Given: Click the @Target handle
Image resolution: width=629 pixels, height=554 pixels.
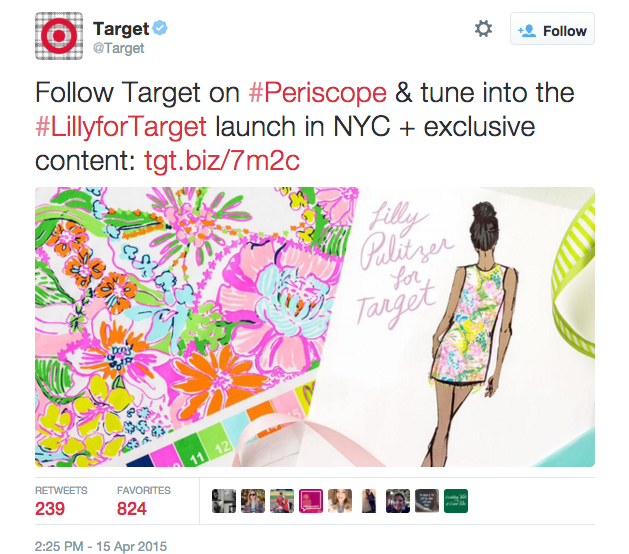Looking at the screenshot, I should click(x=118, y=48).
